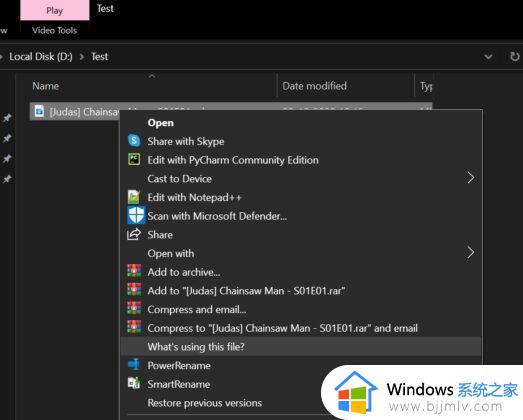Open the Video Tools ribbon tab
523x420 pixels.
click(x=55, y=30)
